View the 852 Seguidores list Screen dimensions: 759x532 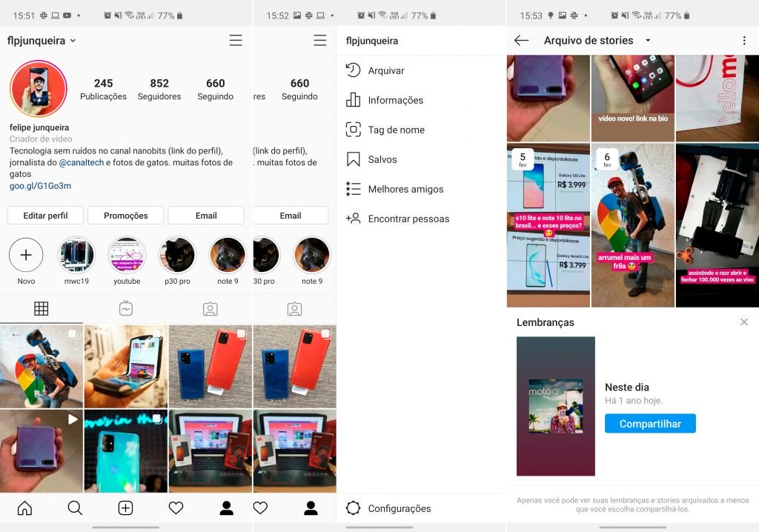pos(159,89)
